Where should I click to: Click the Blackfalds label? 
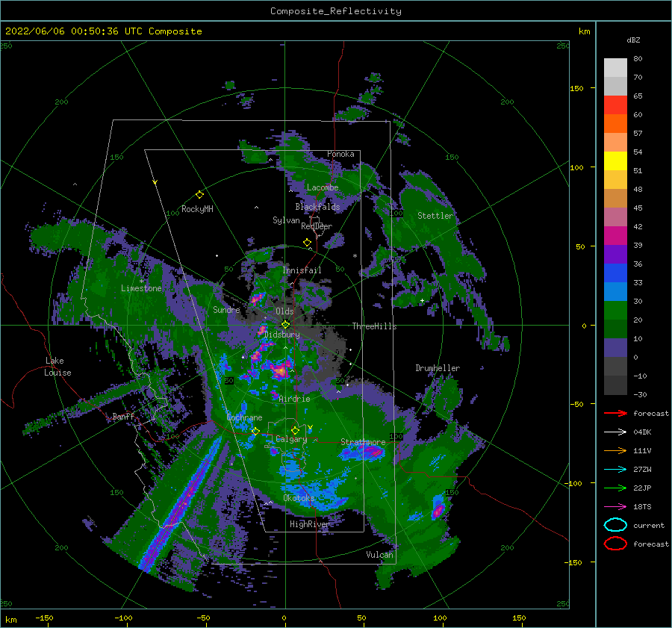tap(317, 207)
